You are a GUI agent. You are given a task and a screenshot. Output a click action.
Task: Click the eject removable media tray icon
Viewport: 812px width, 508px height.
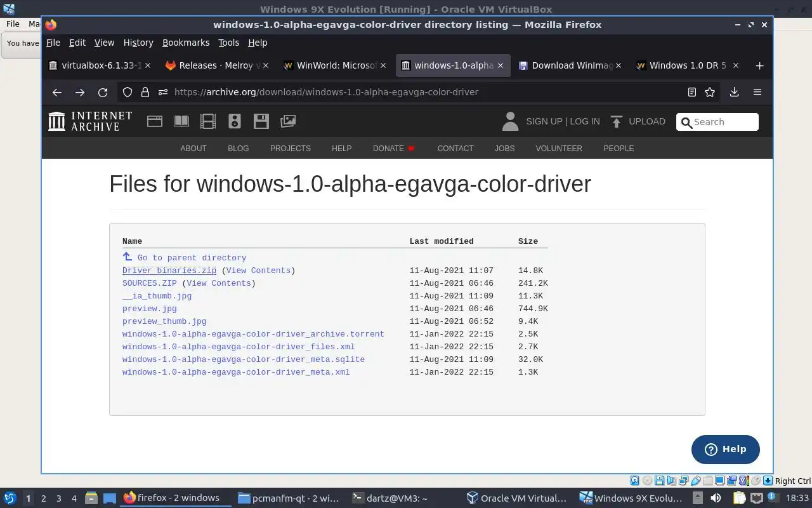pos(697,498)
